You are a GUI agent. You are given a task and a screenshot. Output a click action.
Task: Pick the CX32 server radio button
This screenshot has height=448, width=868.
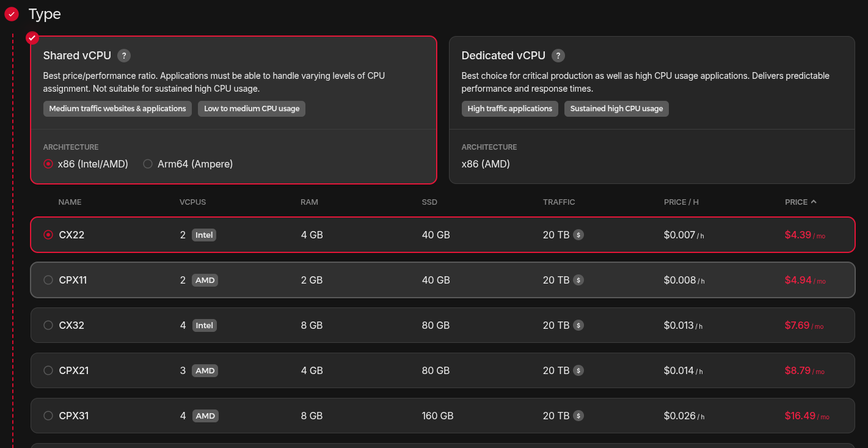[48, 325]
